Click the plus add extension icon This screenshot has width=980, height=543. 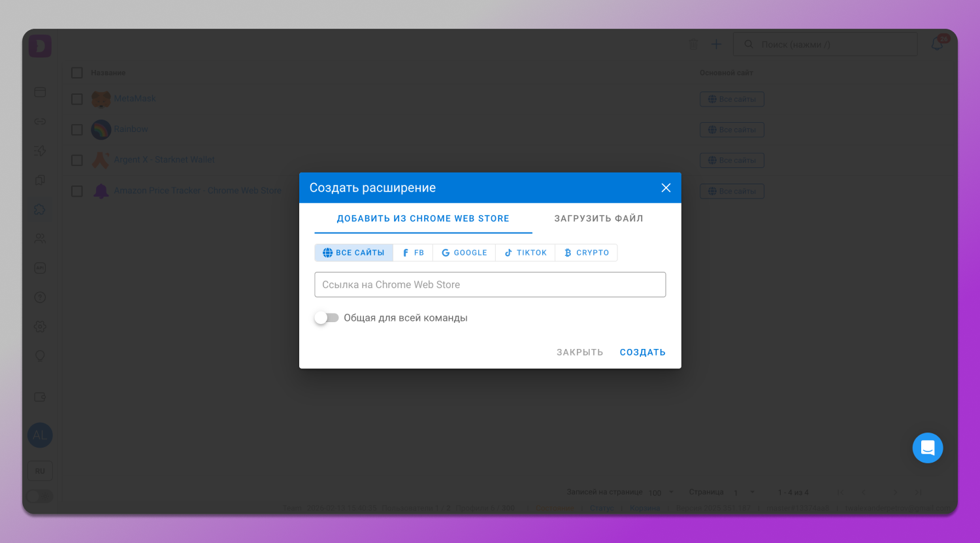[x=716, y=44]
